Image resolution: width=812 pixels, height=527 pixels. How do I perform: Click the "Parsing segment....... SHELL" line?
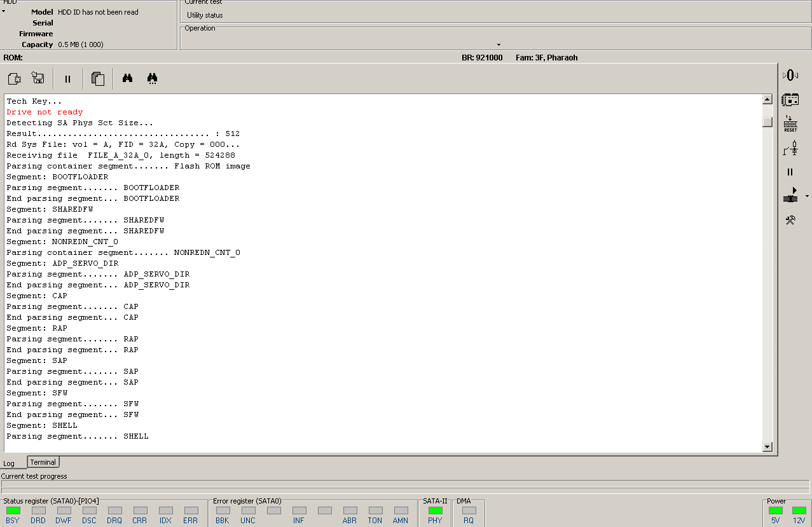click(78, 436)
